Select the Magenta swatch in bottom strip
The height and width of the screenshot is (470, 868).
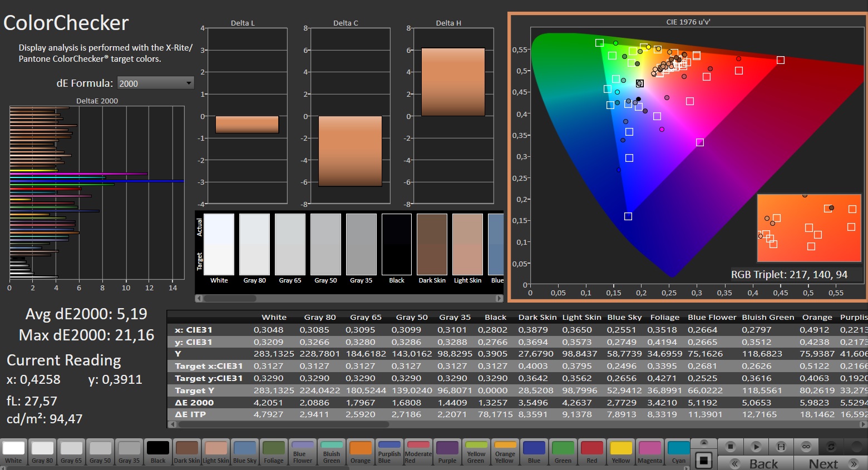coord(650,452)
